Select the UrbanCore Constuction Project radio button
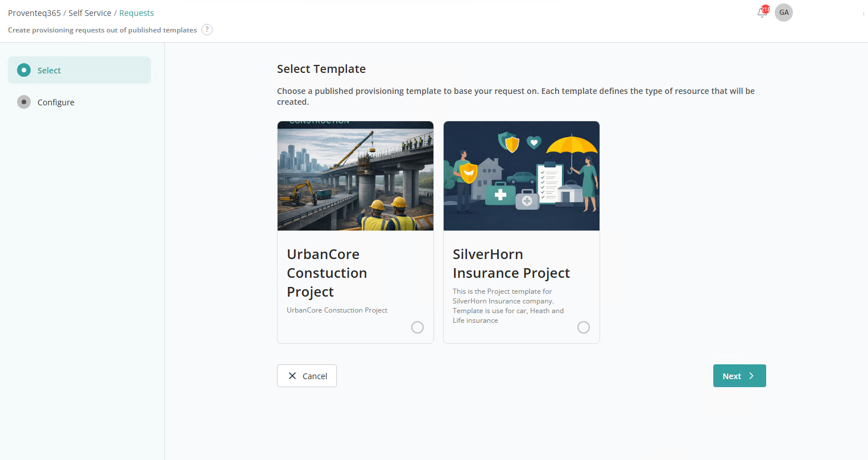 click(x=418, y=327)
